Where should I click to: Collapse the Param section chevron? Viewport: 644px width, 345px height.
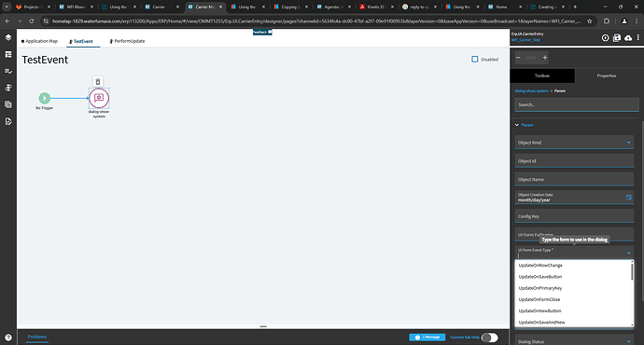517,125
